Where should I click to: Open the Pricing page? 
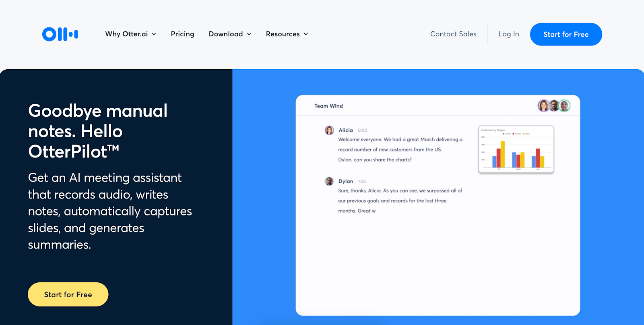(182, 34)
